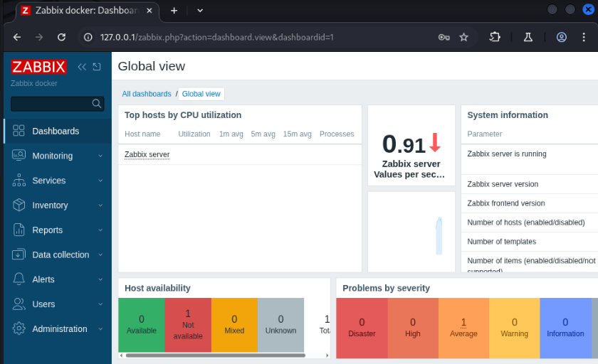
Task: Follow the All dashboards breadcrumb link
Action: [147, 94]
